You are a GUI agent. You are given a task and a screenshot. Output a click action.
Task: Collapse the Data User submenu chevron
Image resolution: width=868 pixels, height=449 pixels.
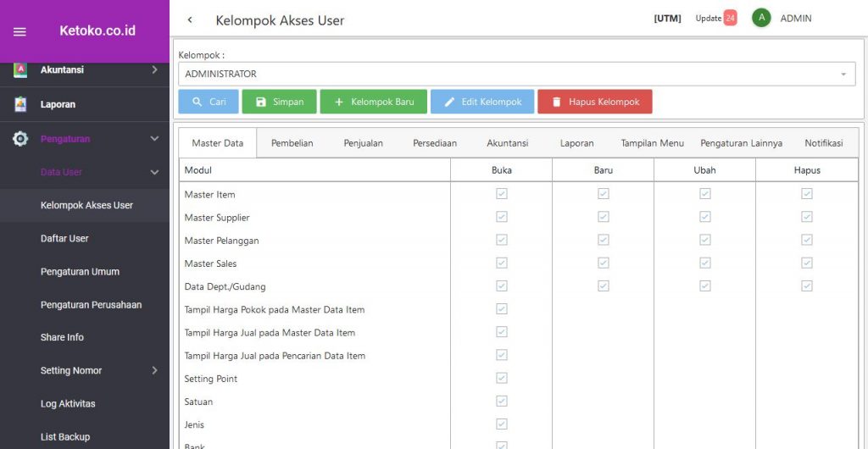(154, 173)
